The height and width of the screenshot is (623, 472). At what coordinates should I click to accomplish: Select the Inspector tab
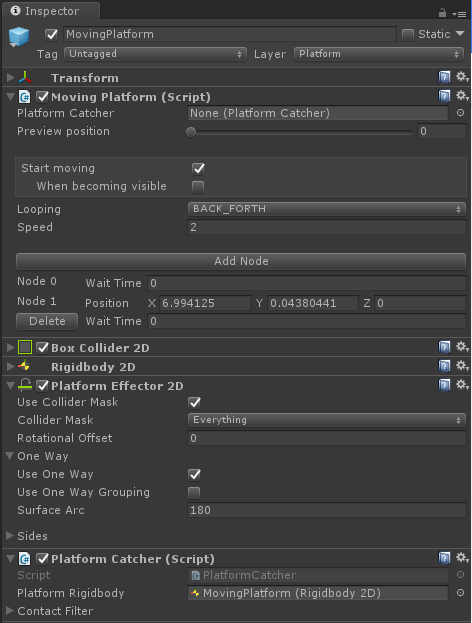(50, 11)
